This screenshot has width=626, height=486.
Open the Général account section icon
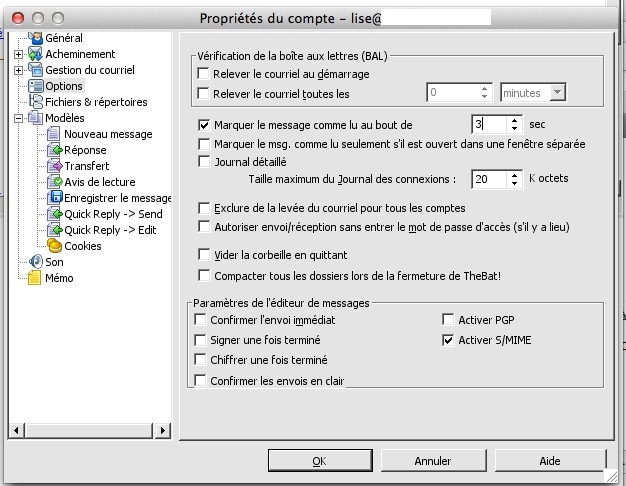[x=35, y=38]
